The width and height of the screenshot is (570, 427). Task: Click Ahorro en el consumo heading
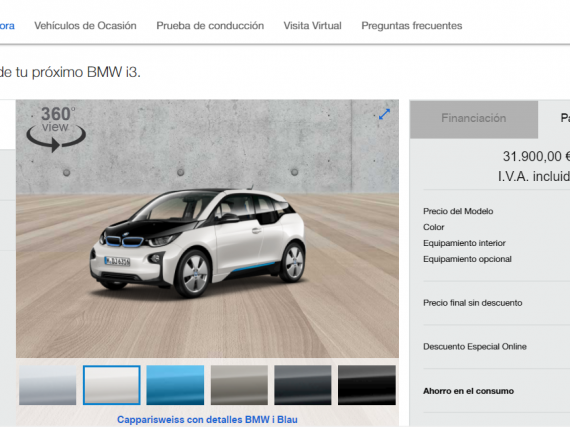[469, 391]
